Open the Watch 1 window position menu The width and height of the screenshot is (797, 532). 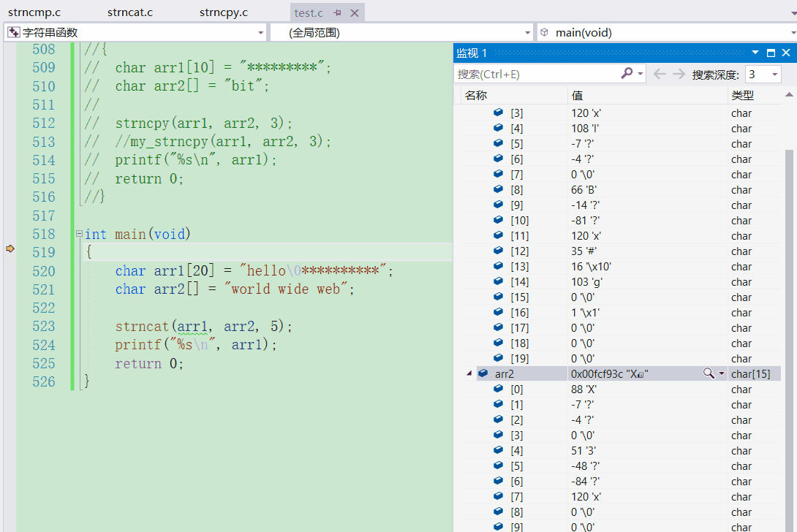[x=755, y=53]
